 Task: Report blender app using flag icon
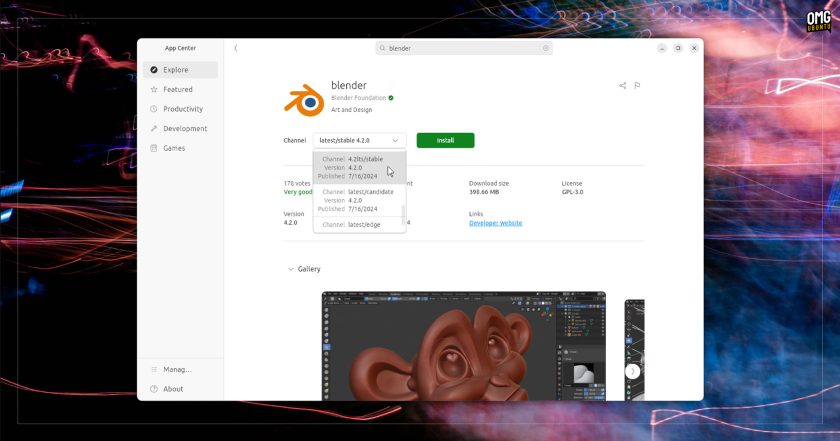(x=637, y=86)
